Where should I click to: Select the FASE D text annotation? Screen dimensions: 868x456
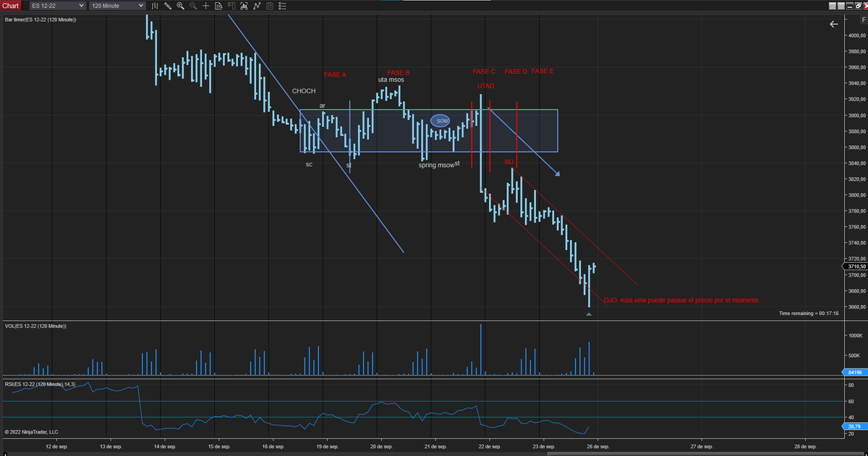(516, 72)
